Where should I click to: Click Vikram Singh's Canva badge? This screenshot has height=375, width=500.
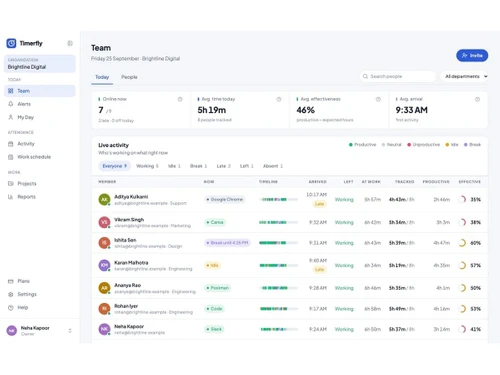point(215,222)
